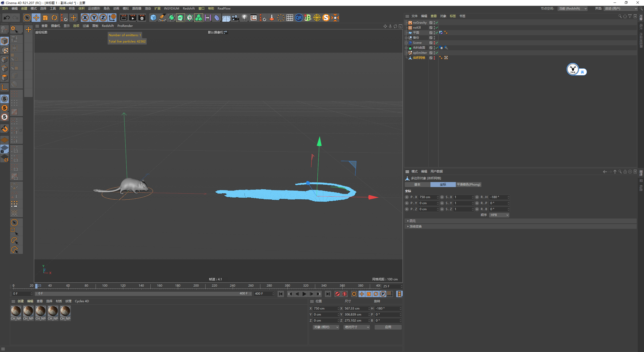The image size is (644, 352).
Task: Click the first CH_NP material thumbnail
Action: [x=16, y=311]
